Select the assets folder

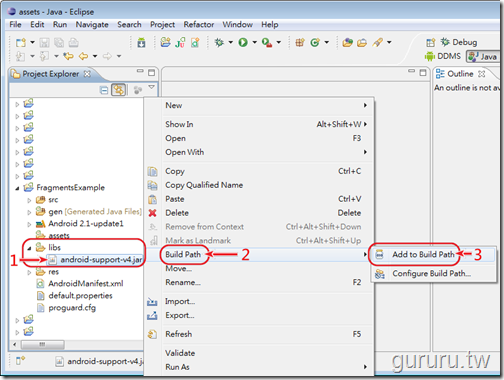[x=53, y=236]
